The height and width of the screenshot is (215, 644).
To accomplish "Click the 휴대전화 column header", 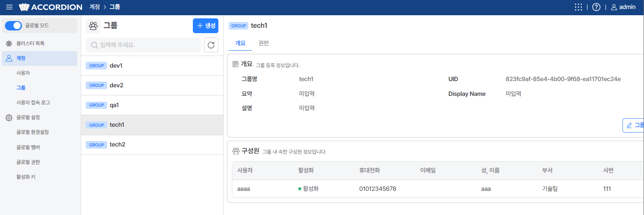I will click(x=370, y=171).
